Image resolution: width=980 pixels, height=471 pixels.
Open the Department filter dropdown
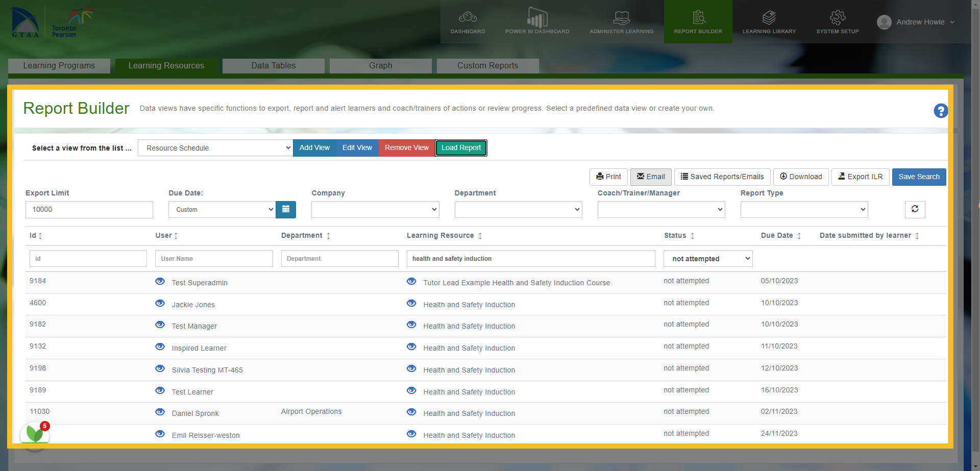click(518, 209)
